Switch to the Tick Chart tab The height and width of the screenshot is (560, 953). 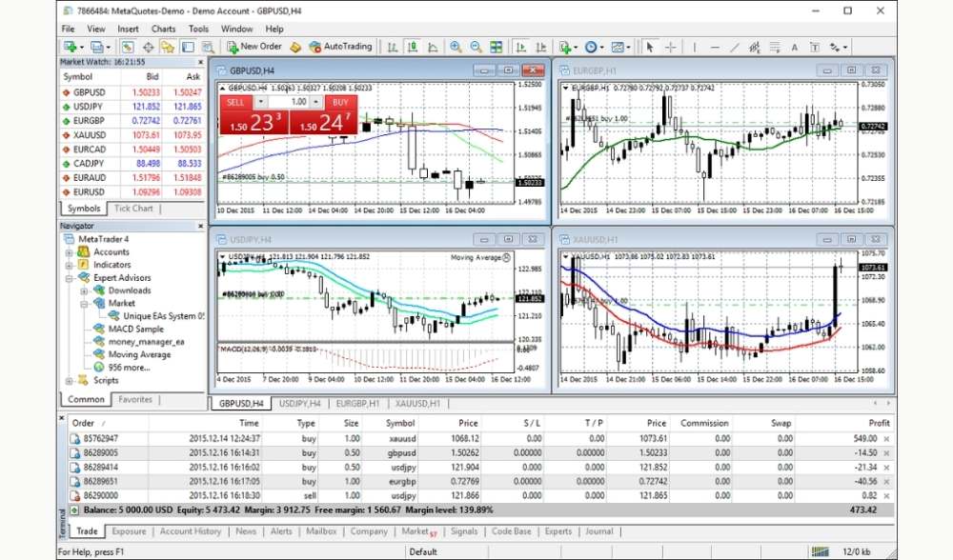coord(133,209)
